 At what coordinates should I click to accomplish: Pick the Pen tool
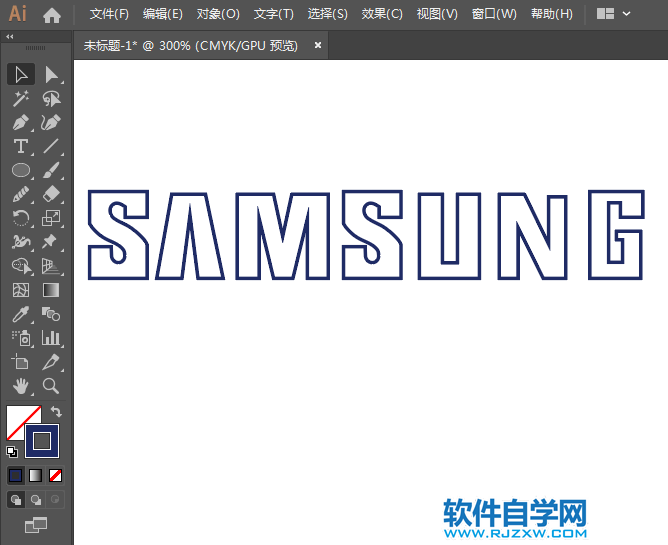(21, 122)
